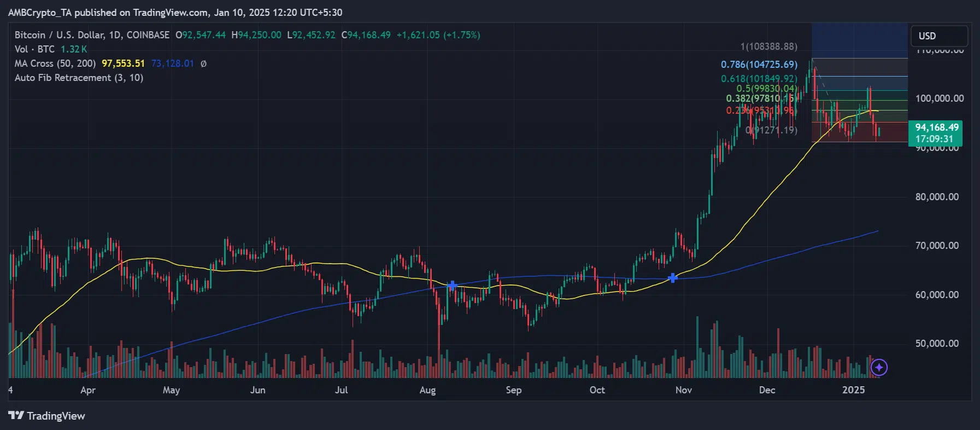The height and width of the screenshot is (430, 980).
Task: Click the volume value 1.32 K
Action: 74,49
